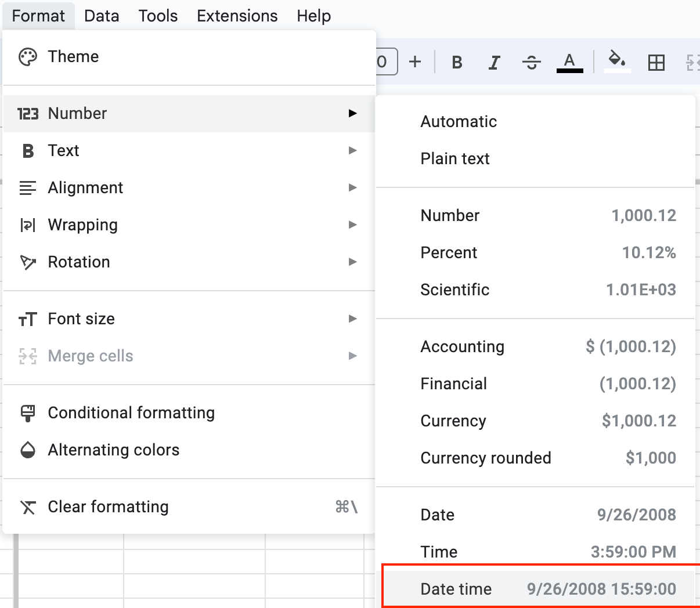Toggle strikethrough formatting
Image resolution: width=700 pixels, height=608 pixels.
531,61
